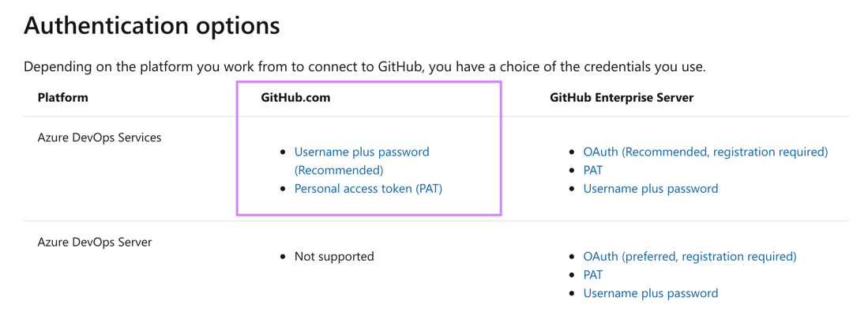Open "Username plus password" in Azure DevOps Server row
The image size is (868, 335).
tap(650, 293)
